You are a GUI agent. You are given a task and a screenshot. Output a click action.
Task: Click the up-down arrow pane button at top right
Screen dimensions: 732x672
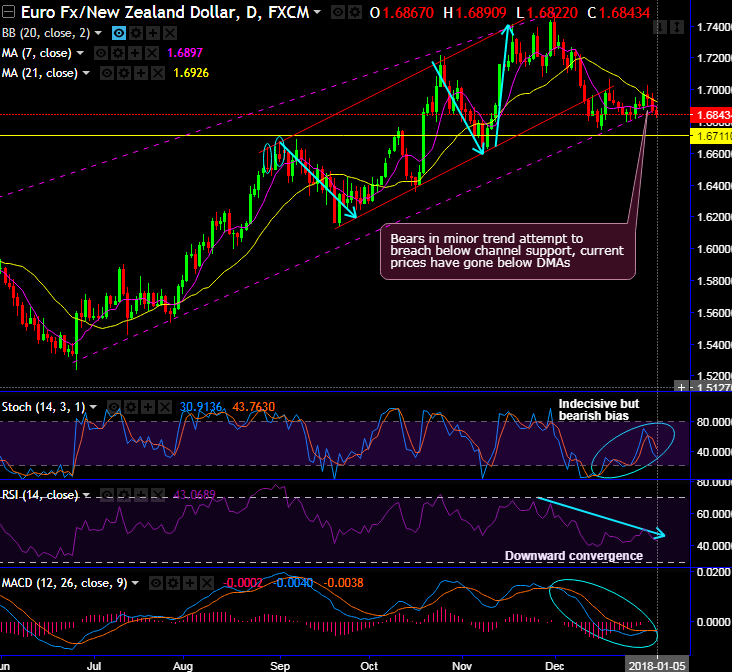[677, 28]
